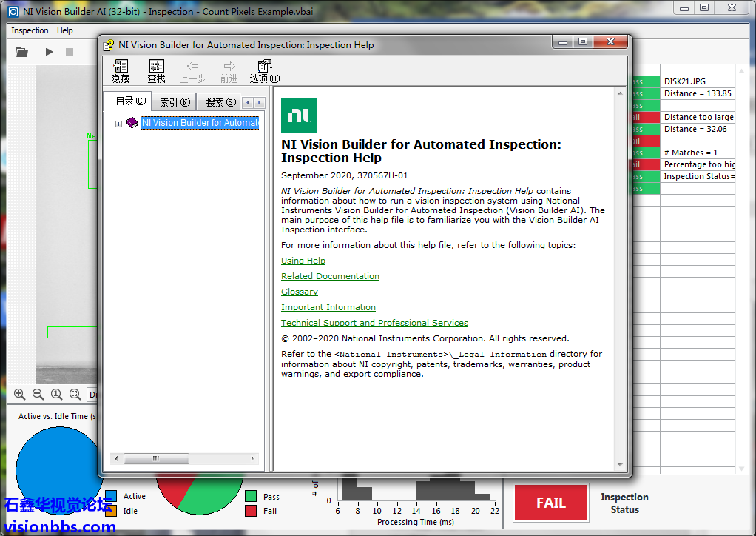Open the Using Help link
Screen dimensions: 756x536
[303, 261]
